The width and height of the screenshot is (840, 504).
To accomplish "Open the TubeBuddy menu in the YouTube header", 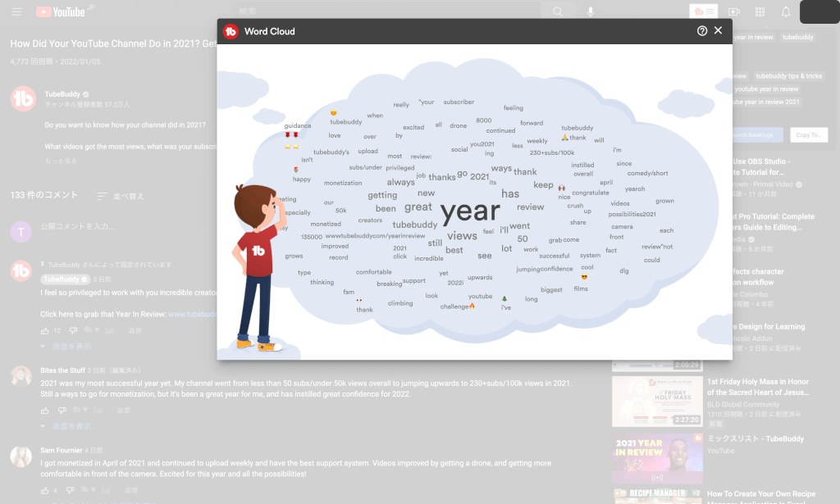I will (703, 11).
